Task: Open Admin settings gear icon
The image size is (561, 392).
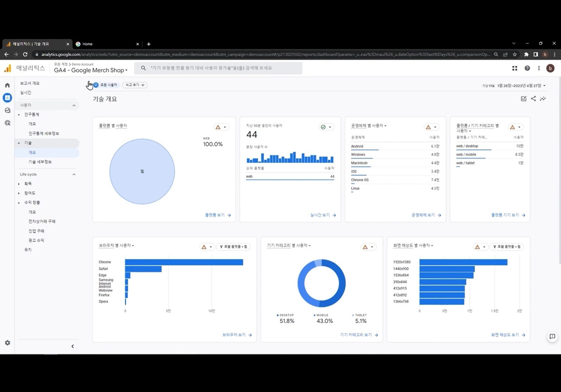Action: [x=7, y=343]
